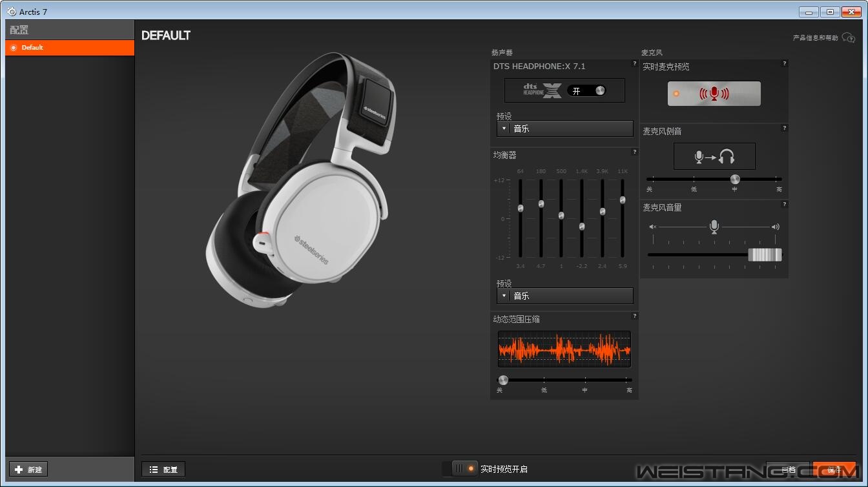Image resolution: width=868 pixels, height=487 pixels.
Task: Click the help icon in the 麦克风音量 panel
Action: click(784, 204)
